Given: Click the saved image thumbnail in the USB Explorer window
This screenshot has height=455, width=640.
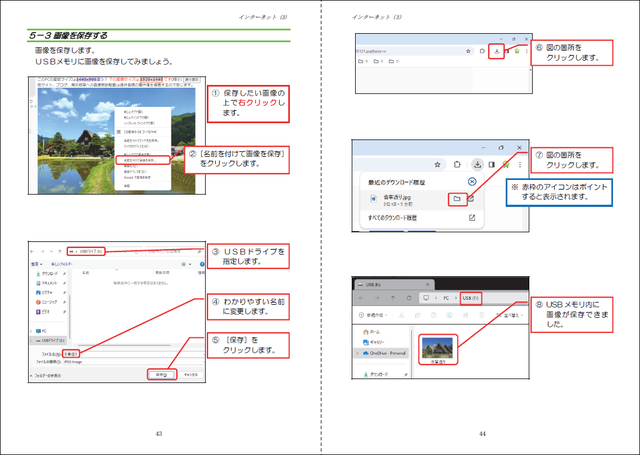Looking at the screenshot, I should 438,349.
